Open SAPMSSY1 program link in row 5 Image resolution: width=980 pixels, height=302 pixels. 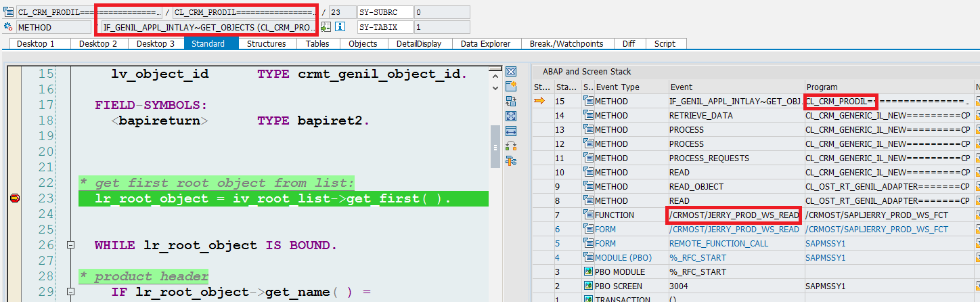tap(825, 243)
